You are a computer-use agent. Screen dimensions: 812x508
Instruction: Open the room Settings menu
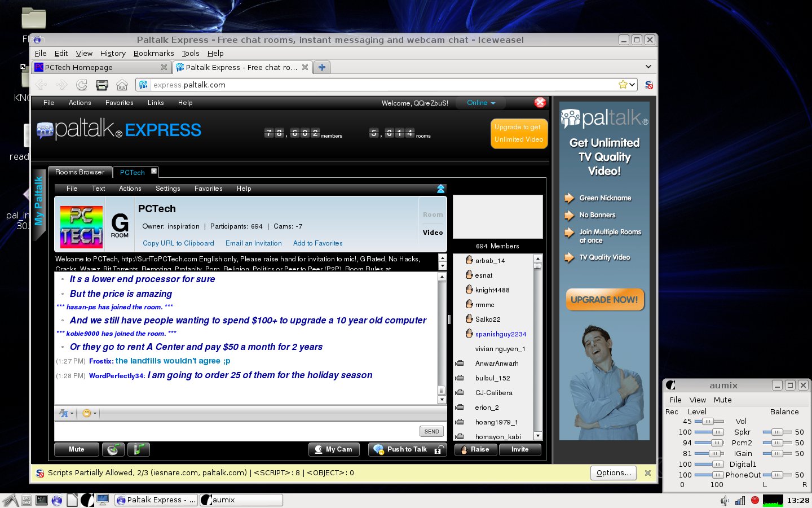[167, 189]
